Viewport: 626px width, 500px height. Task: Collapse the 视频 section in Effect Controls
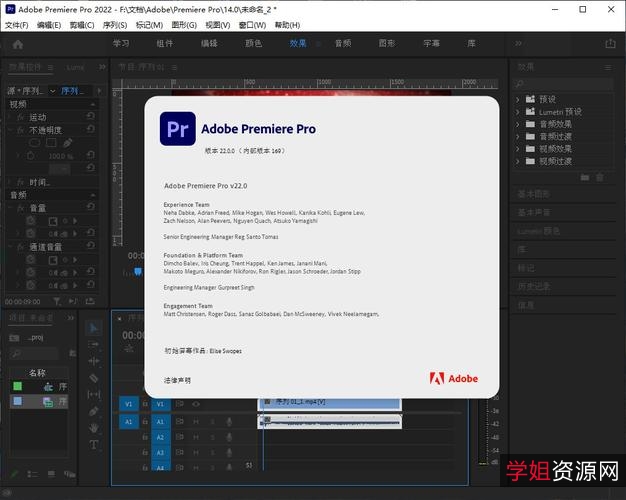(93, 104)
